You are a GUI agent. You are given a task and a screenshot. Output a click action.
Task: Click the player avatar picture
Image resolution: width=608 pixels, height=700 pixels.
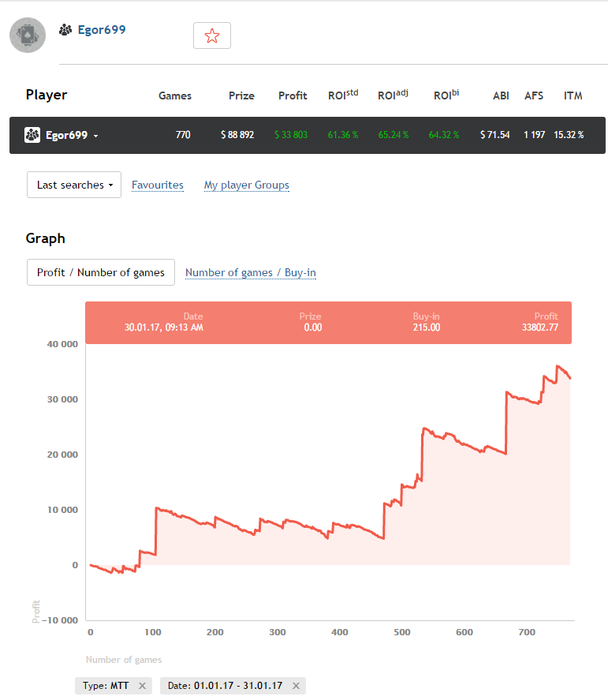coord(27,35)
